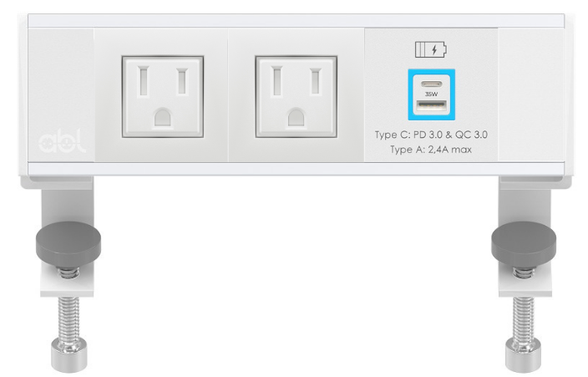Click the right gray clamp knob
The image size is (588, 377).
pyautogui.click(x=524, y=244)
